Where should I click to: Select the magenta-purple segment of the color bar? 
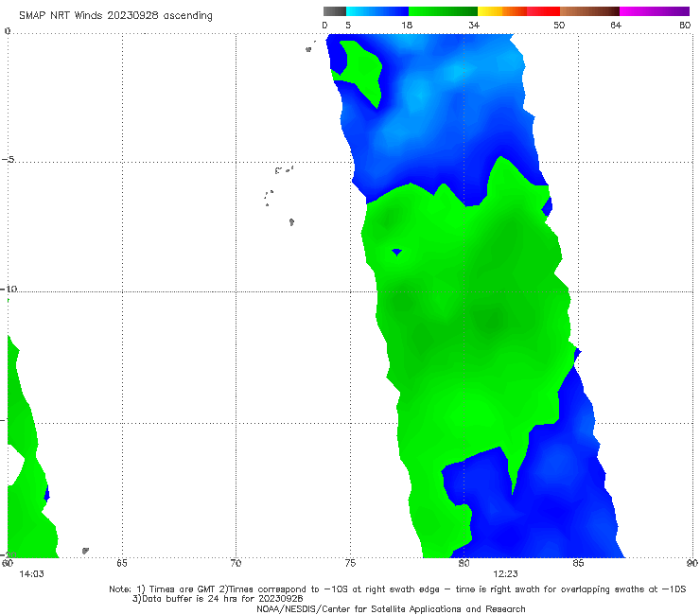(x=655, y=11)
